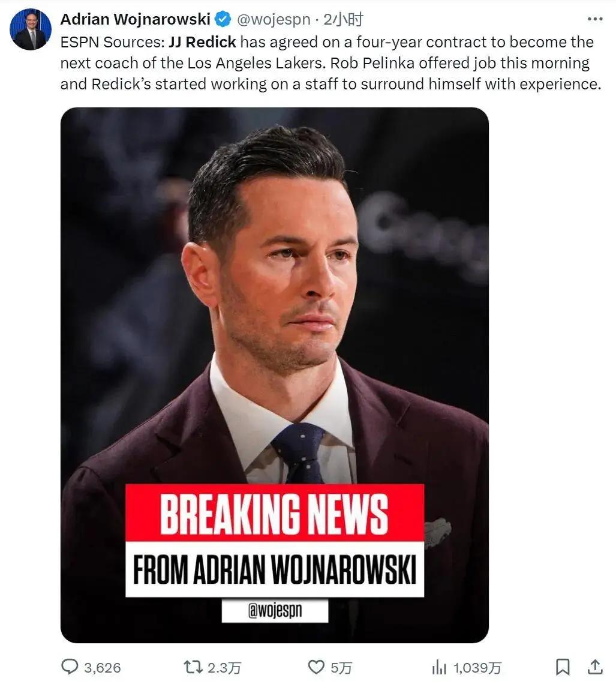Click the Adrian Wojnarowski display name
This screenshot has width=616, height=687.
tap(135, 19)
